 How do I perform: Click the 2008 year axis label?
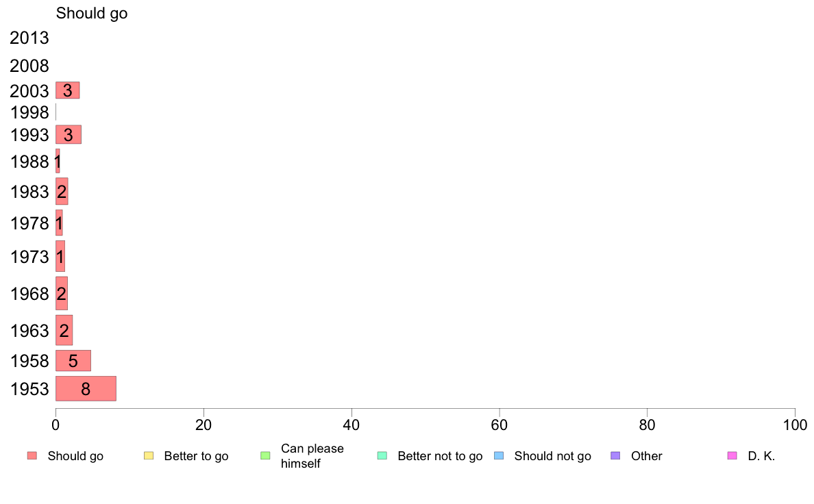(29, 66)
